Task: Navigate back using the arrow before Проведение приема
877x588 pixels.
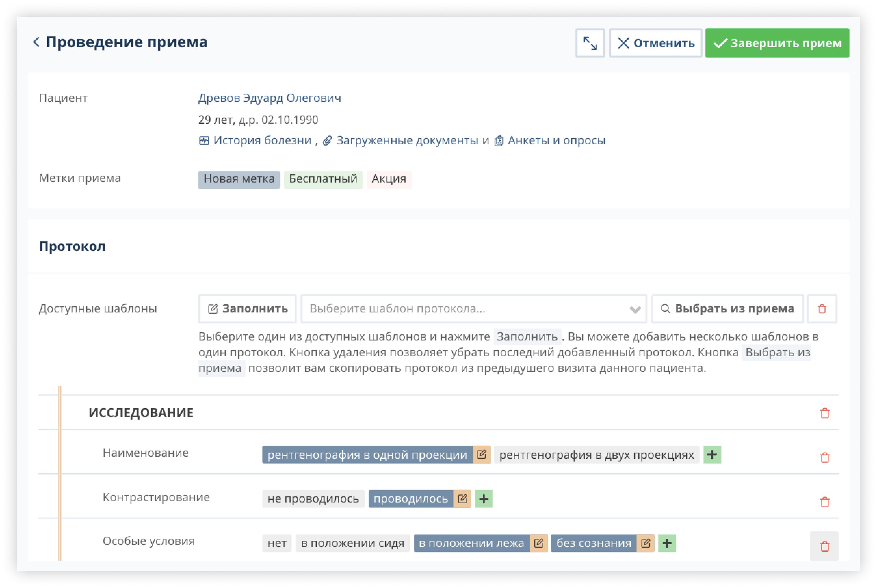Action: (36, 42)
